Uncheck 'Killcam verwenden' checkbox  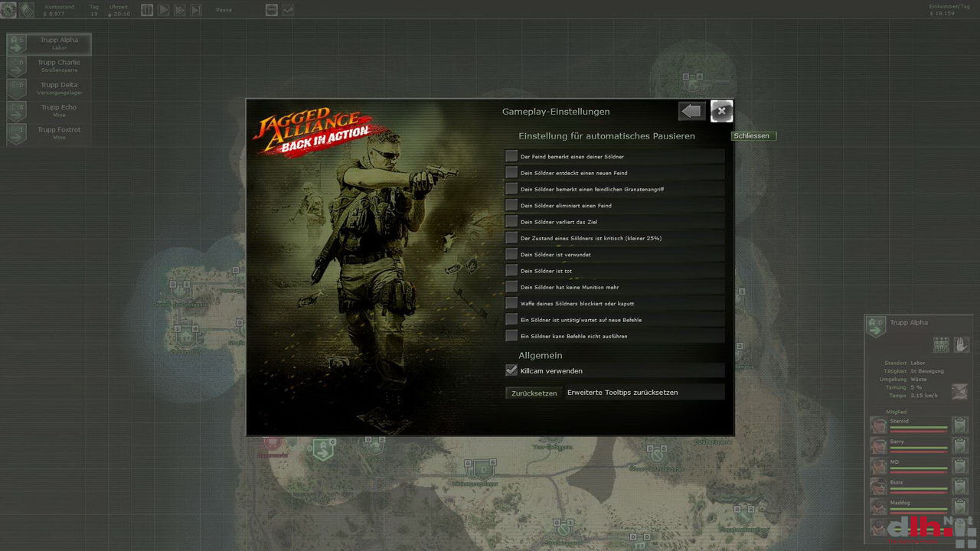(x=511, y=370)
